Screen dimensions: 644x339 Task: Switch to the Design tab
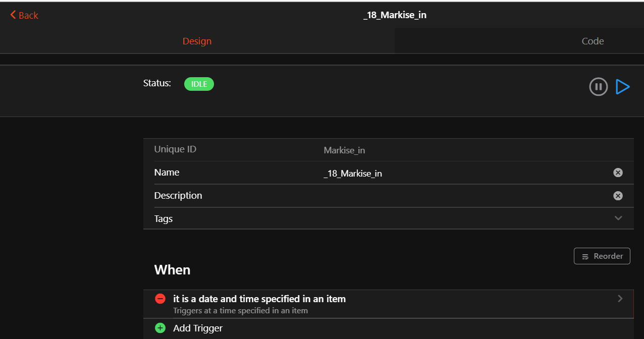tap(197, 41)
